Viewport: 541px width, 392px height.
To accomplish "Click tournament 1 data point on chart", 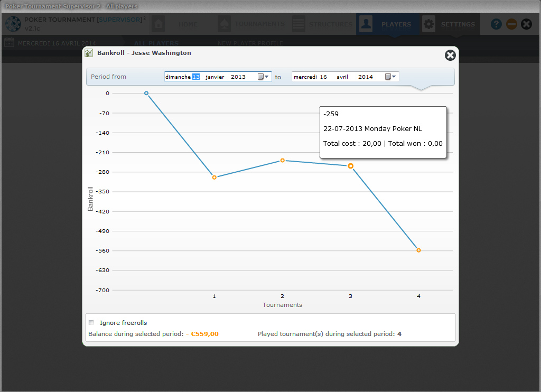I will (214, 178).
